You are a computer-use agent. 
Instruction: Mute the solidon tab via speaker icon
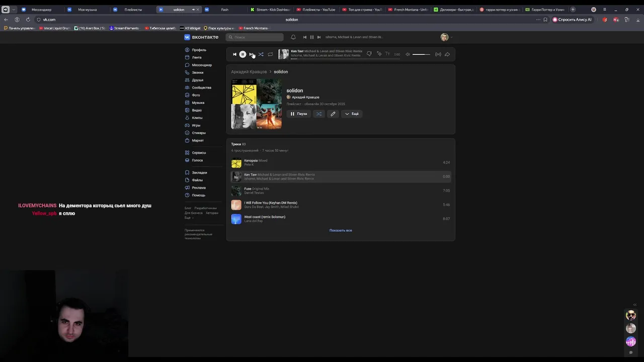[193, 10]
